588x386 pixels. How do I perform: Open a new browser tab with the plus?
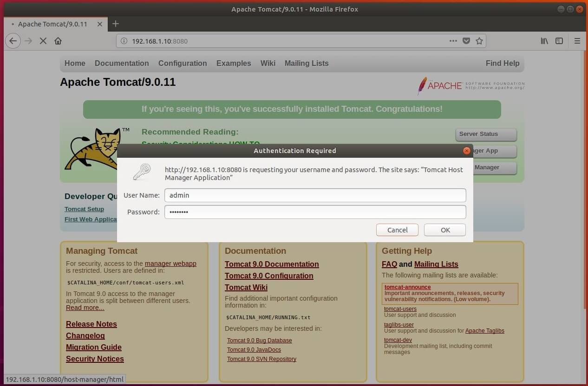point(115,24)
